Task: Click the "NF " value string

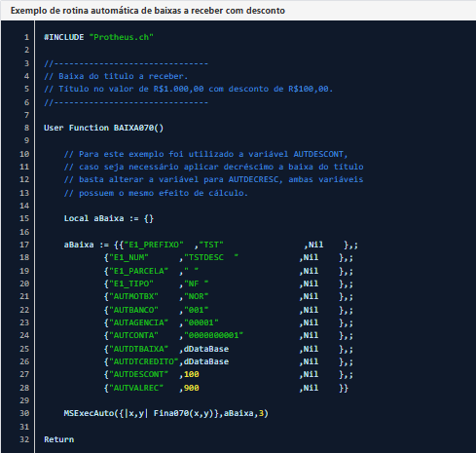Action: pyautogui.click(x=196, y=283)
